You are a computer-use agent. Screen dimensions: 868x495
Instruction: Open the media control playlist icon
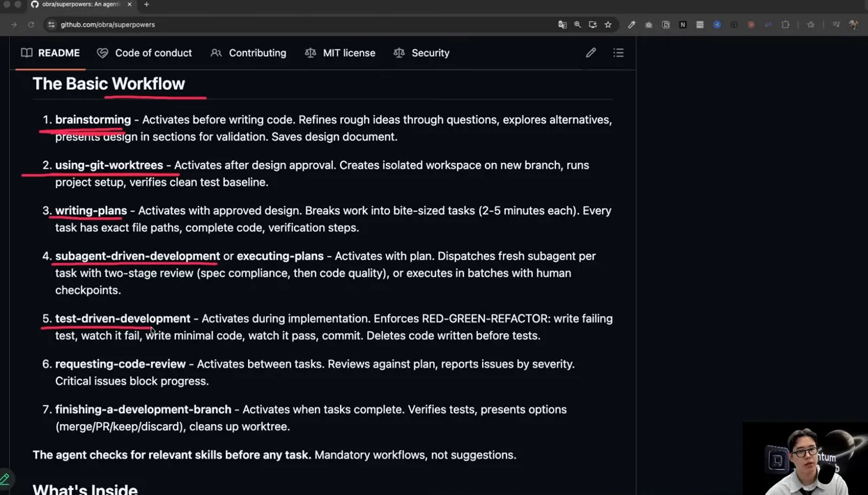[x=836, y=24]
